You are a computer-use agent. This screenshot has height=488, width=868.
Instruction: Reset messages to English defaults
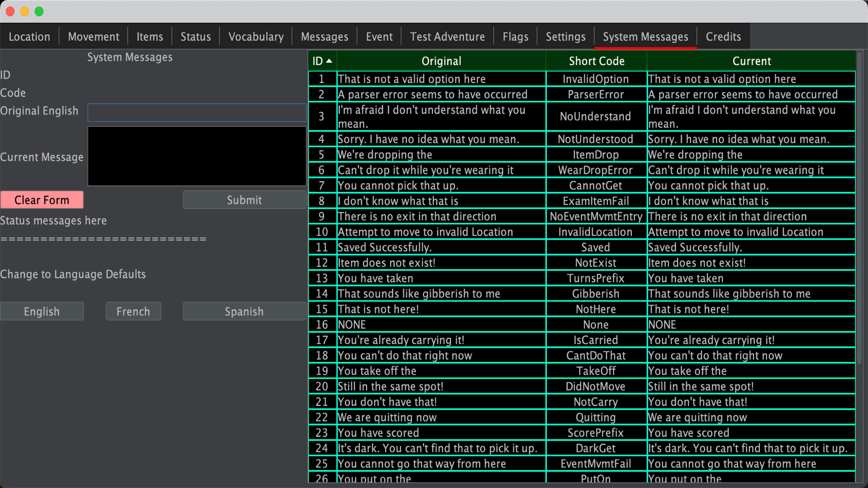click(42, 311)
